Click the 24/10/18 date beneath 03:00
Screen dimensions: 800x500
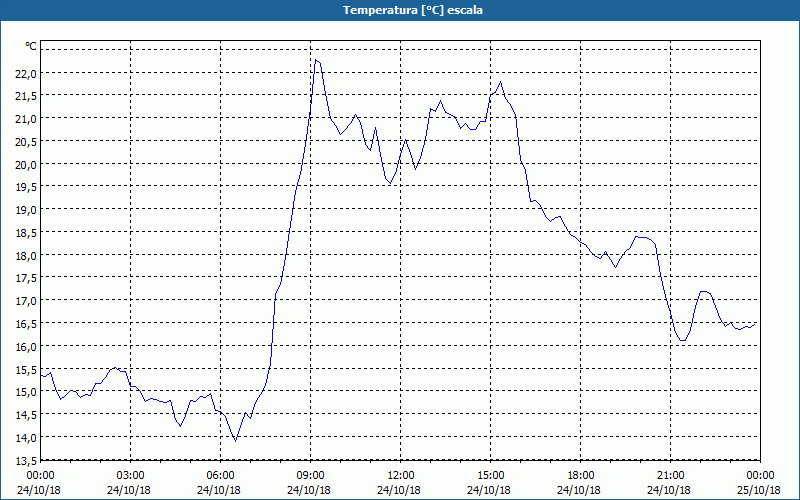click(129, 490)
